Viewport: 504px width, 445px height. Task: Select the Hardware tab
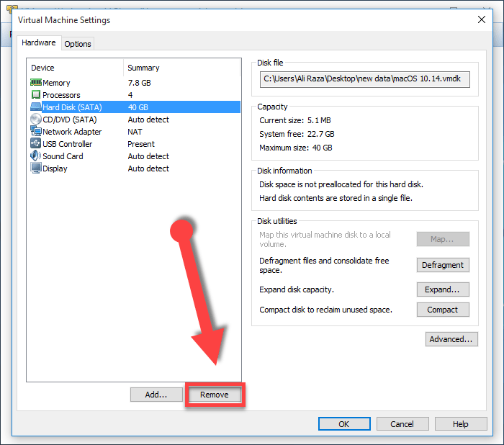(39, 43)
